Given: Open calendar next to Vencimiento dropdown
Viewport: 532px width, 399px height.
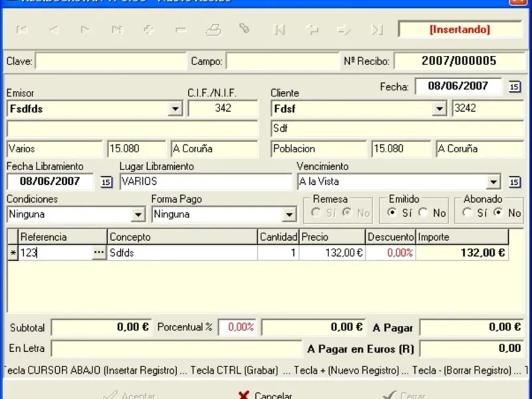Looking at the screenshot, I should pyautogui.click(x=514, y=182).
